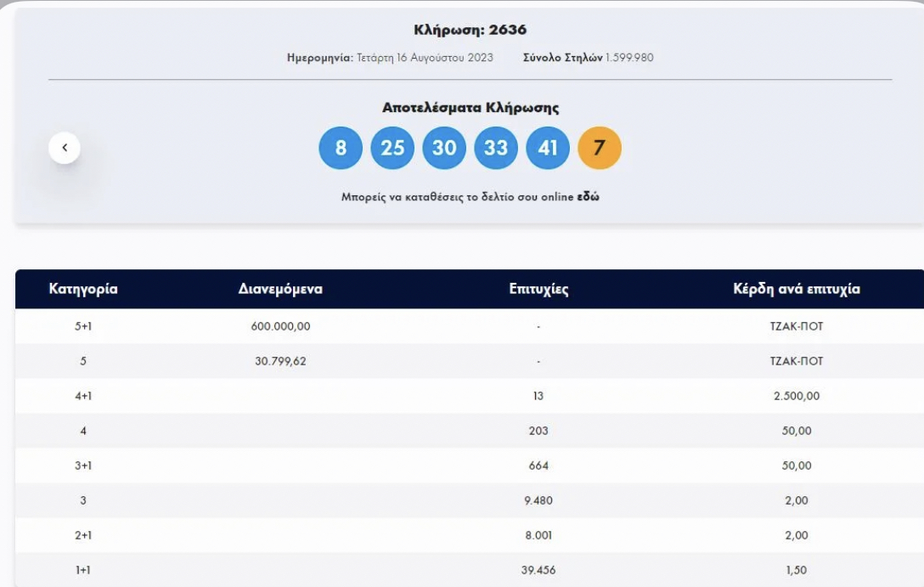This screenshot has width=924, height=587.
Task: Select the blue ball number 25
Action: point(392,148)
